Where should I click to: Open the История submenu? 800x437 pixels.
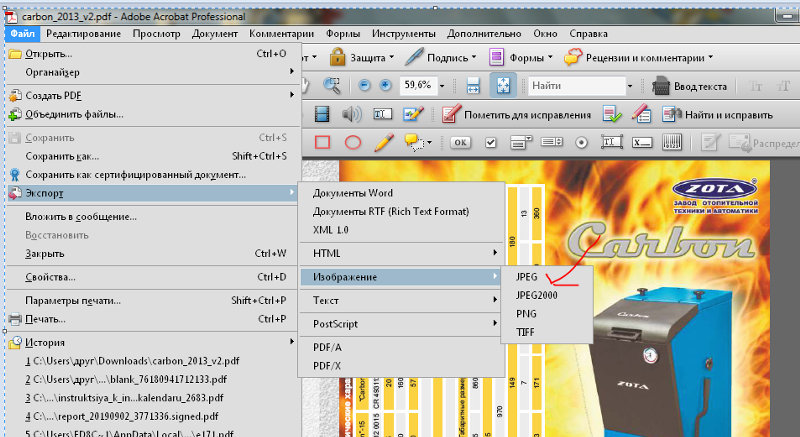pos(152,343)
